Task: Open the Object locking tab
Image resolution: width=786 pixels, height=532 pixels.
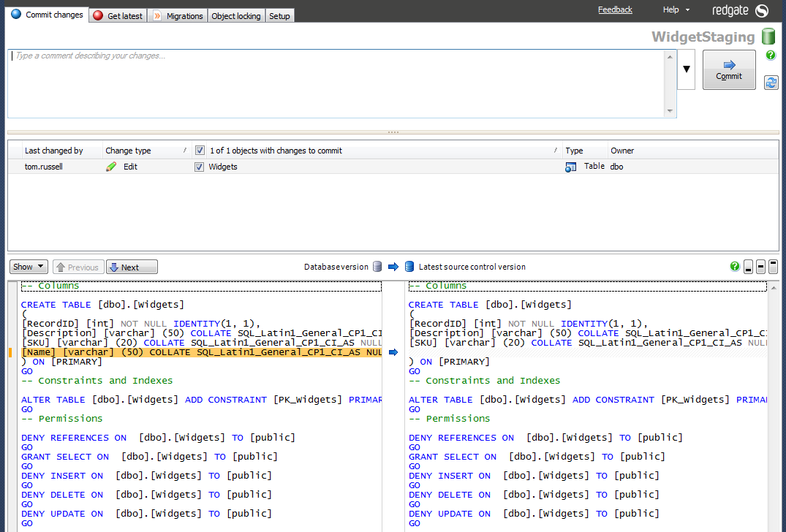Action: pyautogui.click(x=236, y=16)
